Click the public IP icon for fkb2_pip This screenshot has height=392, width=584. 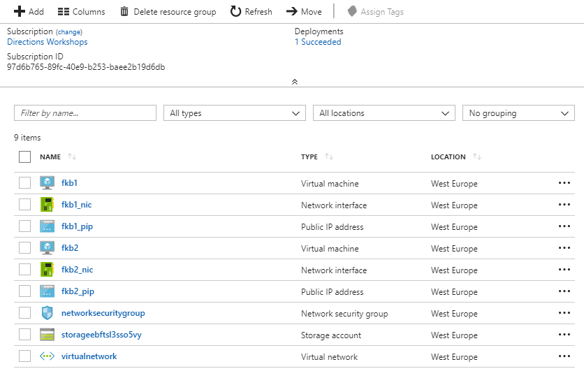point(47,291)
